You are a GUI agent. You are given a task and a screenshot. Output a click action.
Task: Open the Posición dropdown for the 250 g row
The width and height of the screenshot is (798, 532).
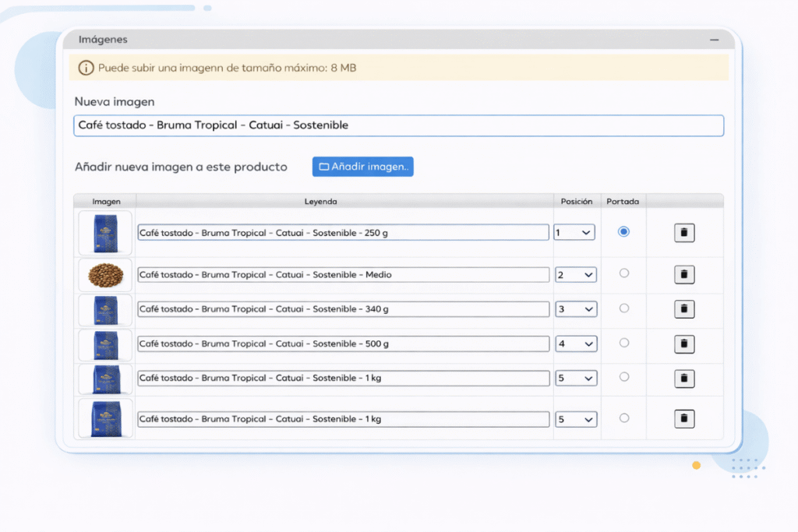click(x=574, y=232)
